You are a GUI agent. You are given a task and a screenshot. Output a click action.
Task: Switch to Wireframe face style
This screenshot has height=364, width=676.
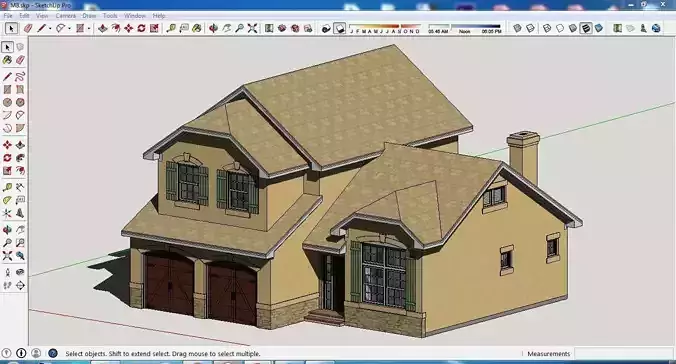[x=547, y=28]
